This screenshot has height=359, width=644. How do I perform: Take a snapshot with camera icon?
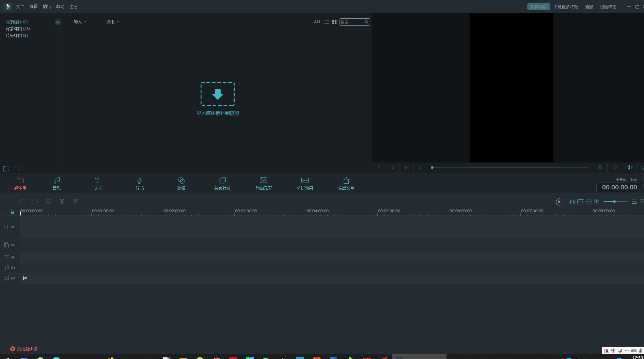click(615, 168)
